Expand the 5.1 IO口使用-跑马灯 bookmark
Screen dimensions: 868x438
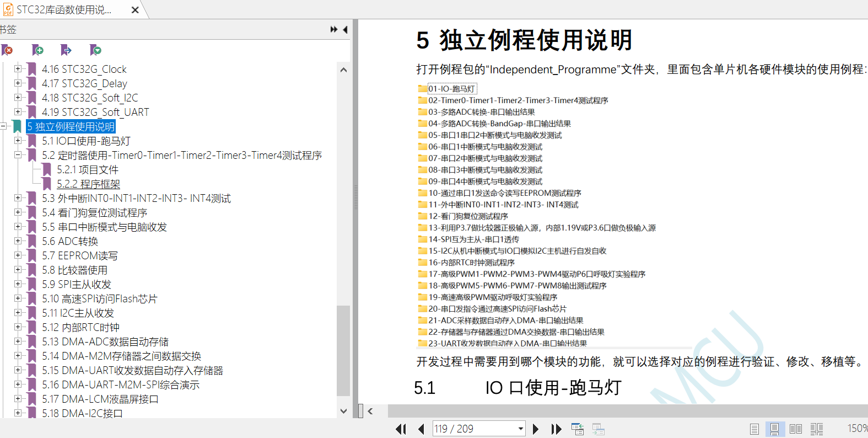tap(18, 141)
